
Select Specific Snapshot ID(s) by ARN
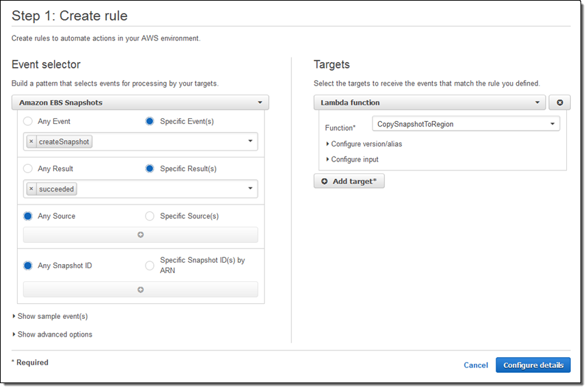pos(150,265)
